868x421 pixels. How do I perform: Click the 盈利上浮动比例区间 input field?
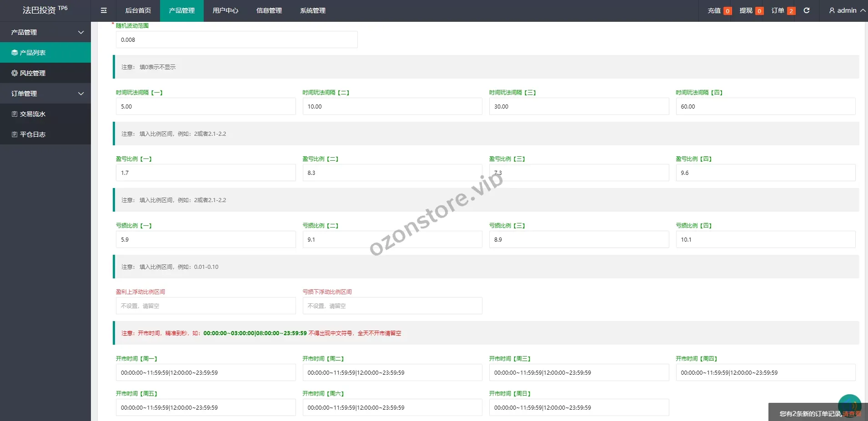coord(206,306)
